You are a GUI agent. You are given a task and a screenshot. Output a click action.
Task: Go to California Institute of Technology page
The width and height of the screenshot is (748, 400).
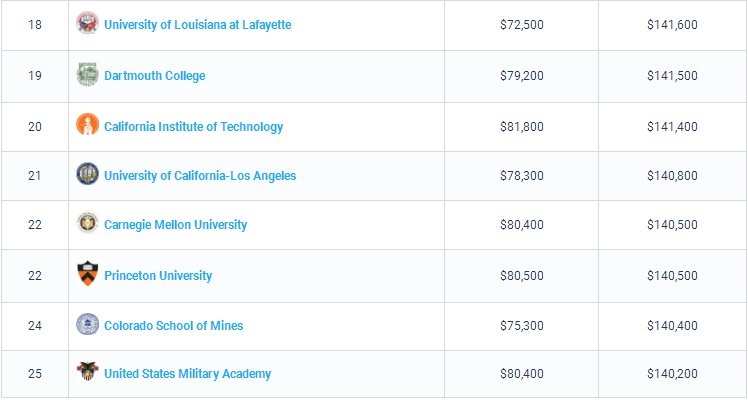pyautogui.click(x=194, y=127)
